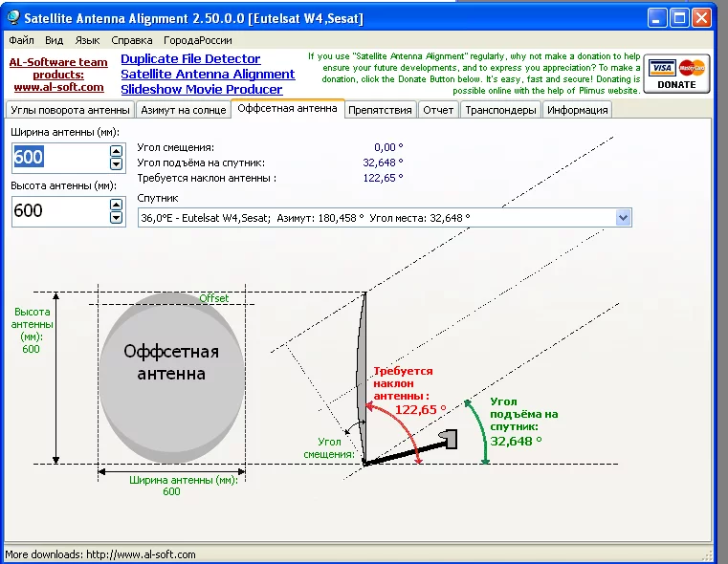This screenshot has width=728, height=564.
Task: Decrease antenna width with down arrow
Action: 117,163
